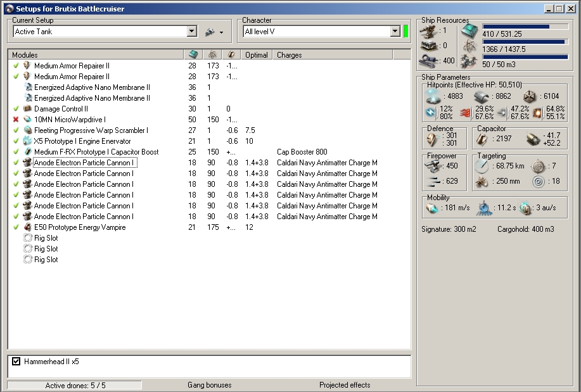Click the Energy Vampire module icon
The width and height of the screenshot is (581, 392).
tap(27, 227)
